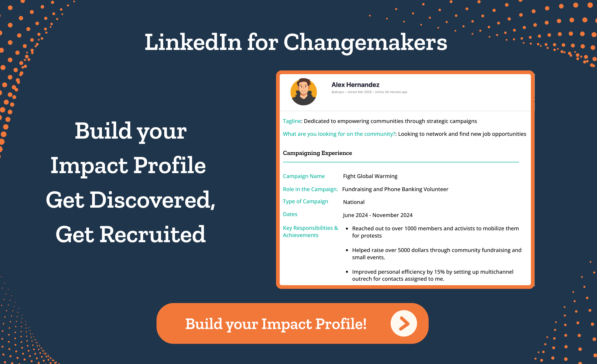Select the Tagline label
This screenshot has height=364, width=597.
coord(292,121)
